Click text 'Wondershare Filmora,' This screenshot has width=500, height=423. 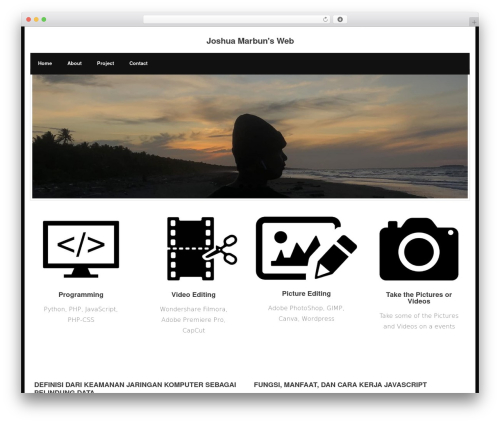point(193,309)
